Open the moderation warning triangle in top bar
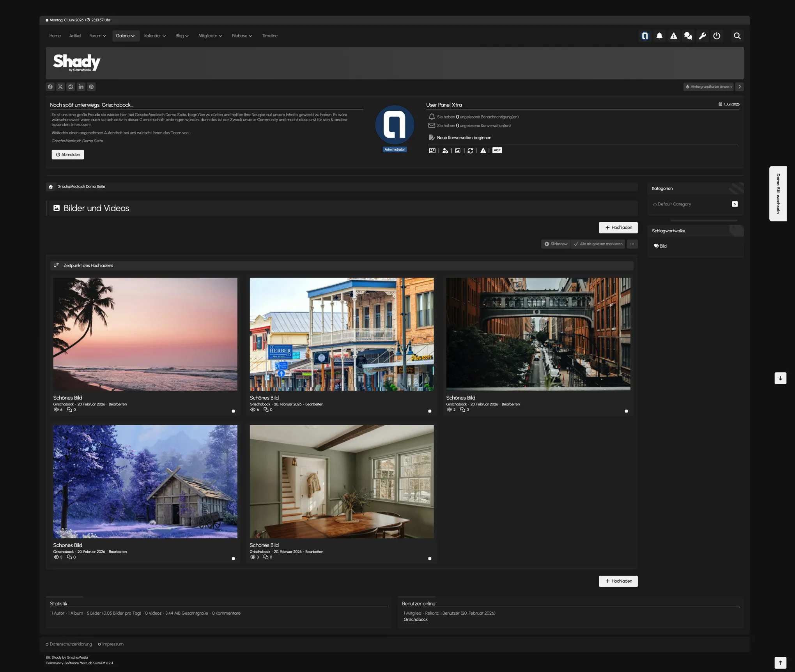The width and height of the screenshot is (795, 672). [674, 36]
